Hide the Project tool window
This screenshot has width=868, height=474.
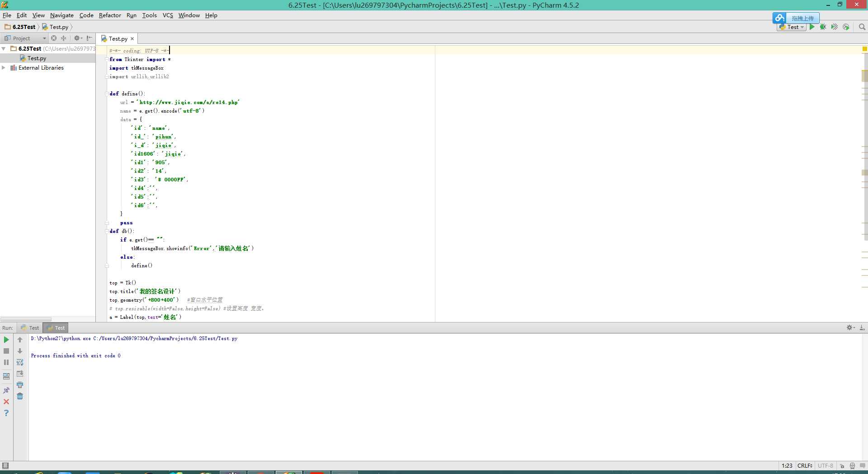(x=89, y=38)
